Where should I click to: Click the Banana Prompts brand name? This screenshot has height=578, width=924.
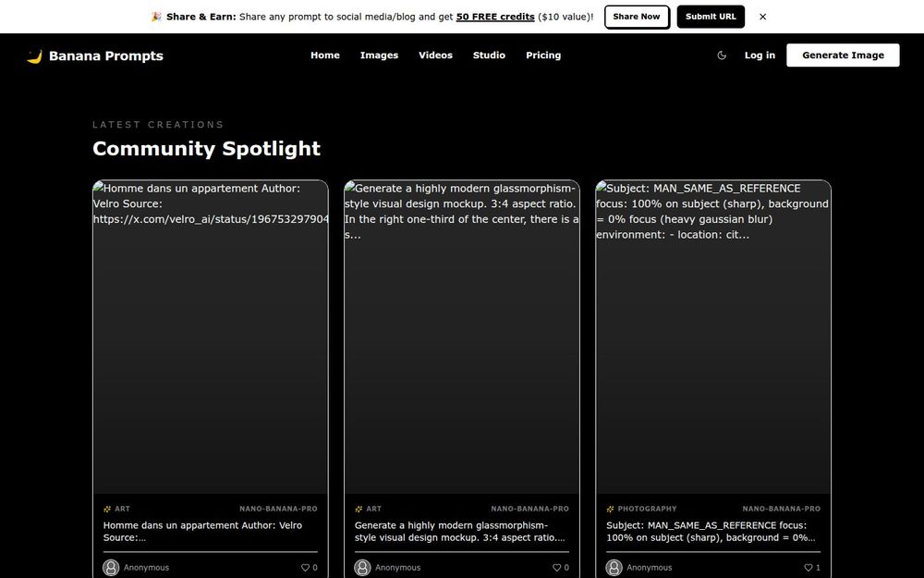point(106,56)
